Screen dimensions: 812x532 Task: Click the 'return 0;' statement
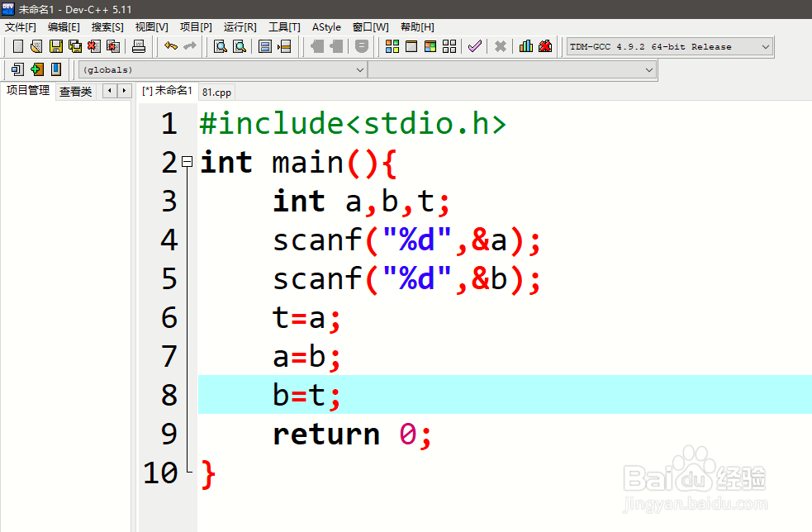(x=352, y=434)
